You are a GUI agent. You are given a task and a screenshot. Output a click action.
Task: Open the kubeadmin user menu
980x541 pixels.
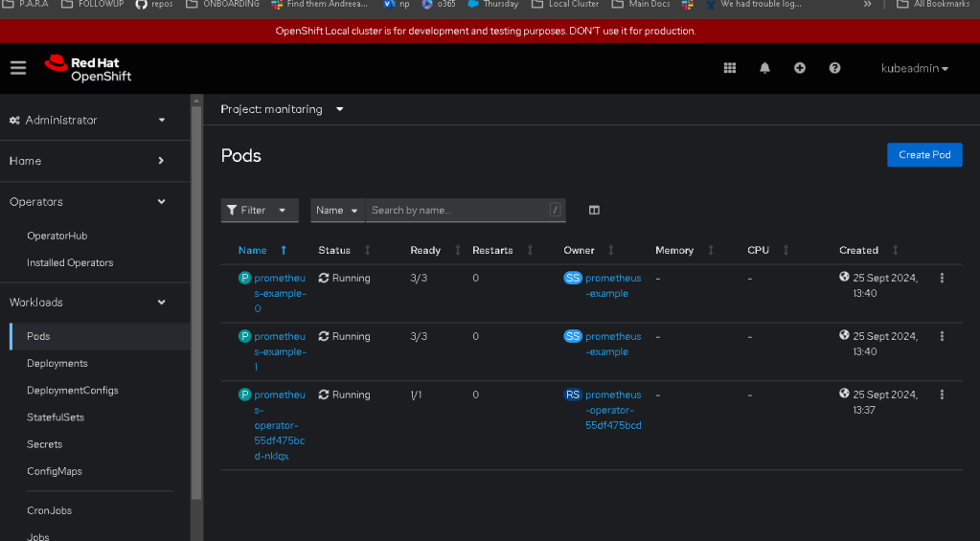click(x=914, y=68)
